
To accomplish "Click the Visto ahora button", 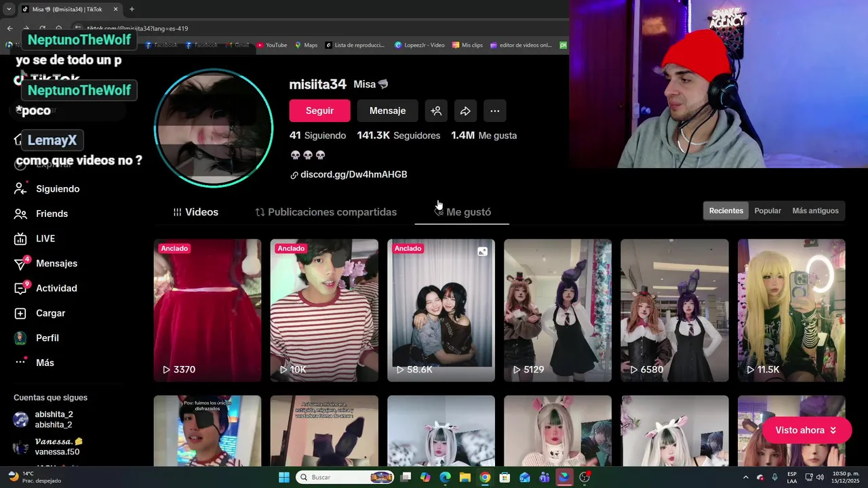I will 806,430.
